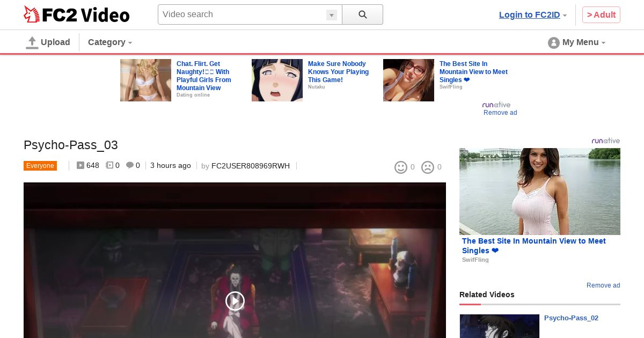The image size is (644, 338).
Task: Click the sad face dislike icon
Action: tap(428, 167)
